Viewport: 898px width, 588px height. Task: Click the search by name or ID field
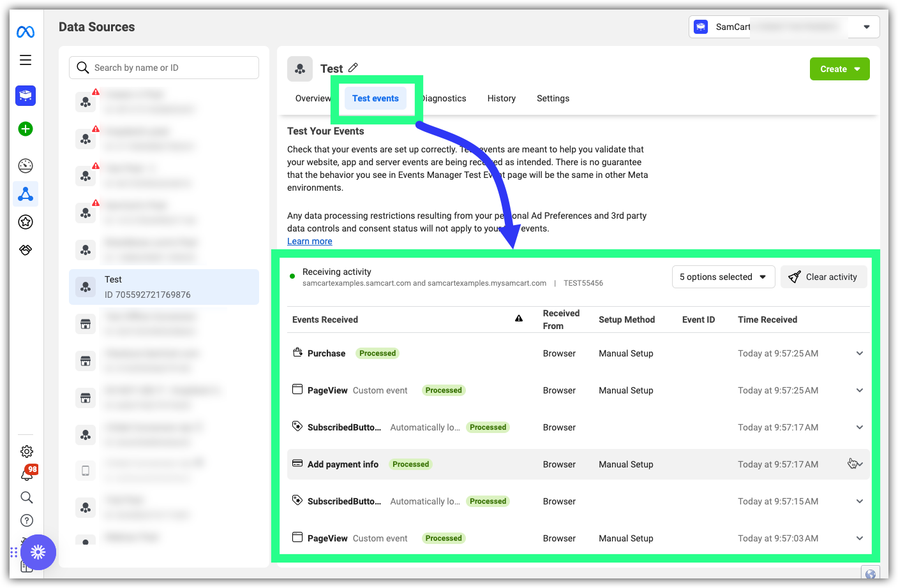click(163, 67)
